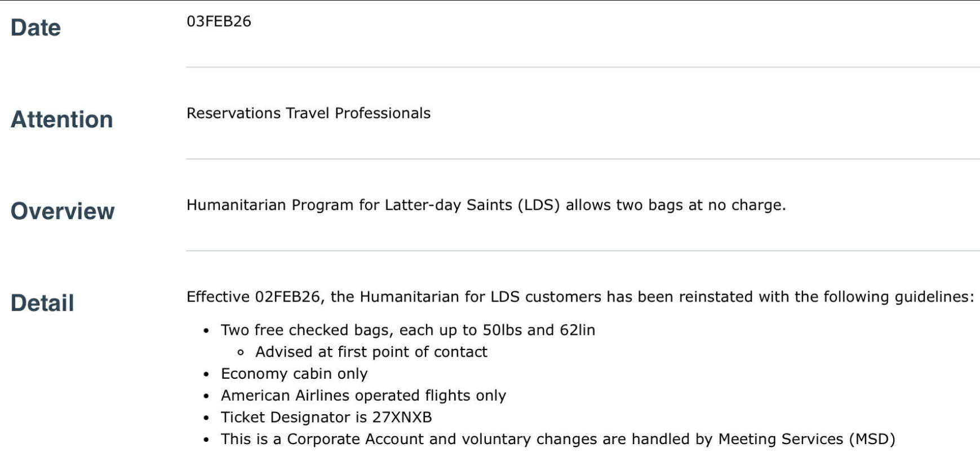Image resolution: width=980 pixels, height=461 pixels.
Task: Click the Date section heading
Action: [36, 28]
